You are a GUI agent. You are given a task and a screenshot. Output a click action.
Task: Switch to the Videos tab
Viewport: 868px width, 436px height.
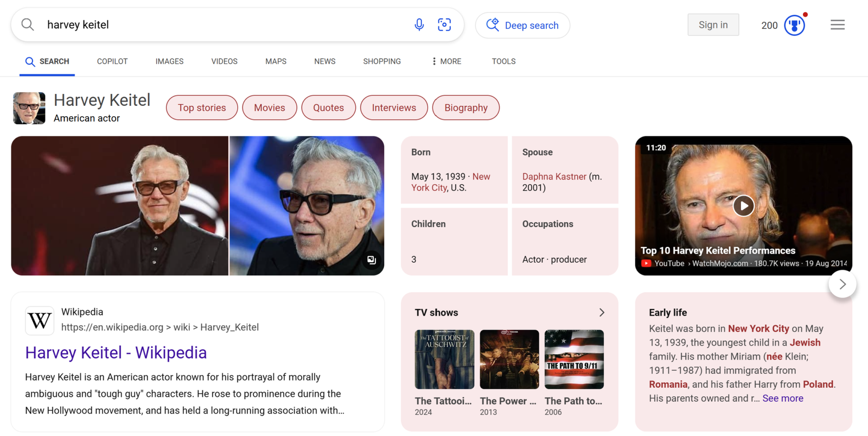tap(224, 61)
